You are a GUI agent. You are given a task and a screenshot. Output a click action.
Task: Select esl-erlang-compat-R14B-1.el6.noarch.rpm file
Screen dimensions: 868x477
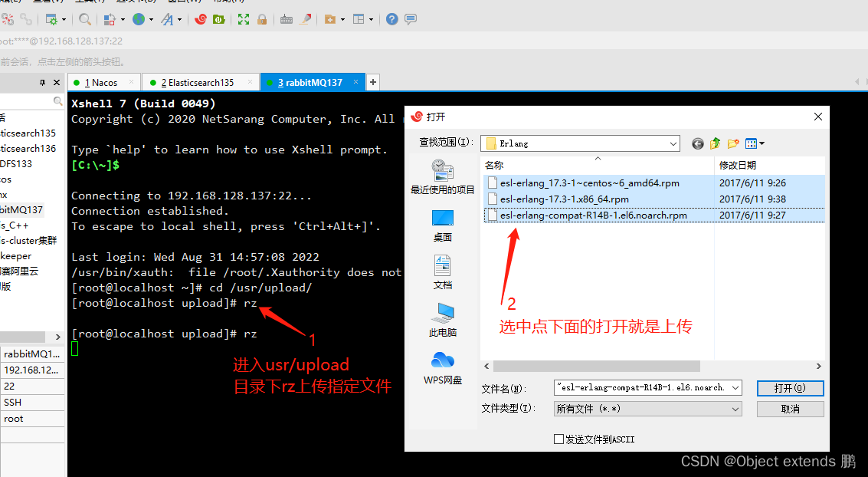(594, 215)
